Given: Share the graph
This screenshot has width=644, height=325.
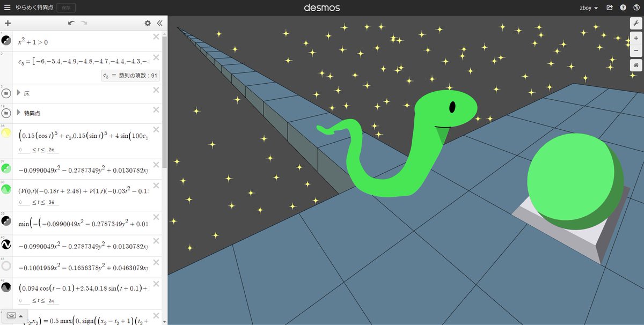Looking at the screenshot, I should click(610, 8).
